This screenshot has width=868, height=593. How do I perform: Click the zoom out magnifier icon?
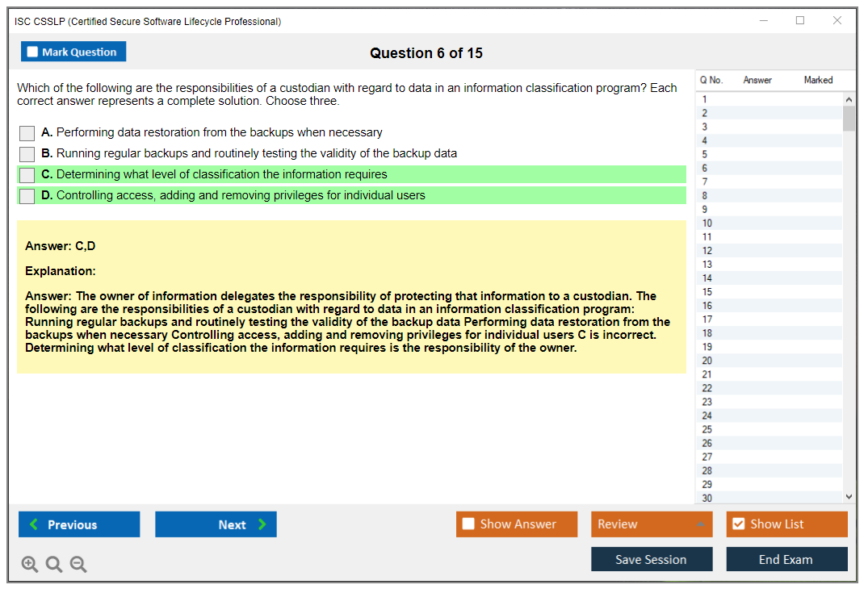pyautogui.click(x=78, y=565)
